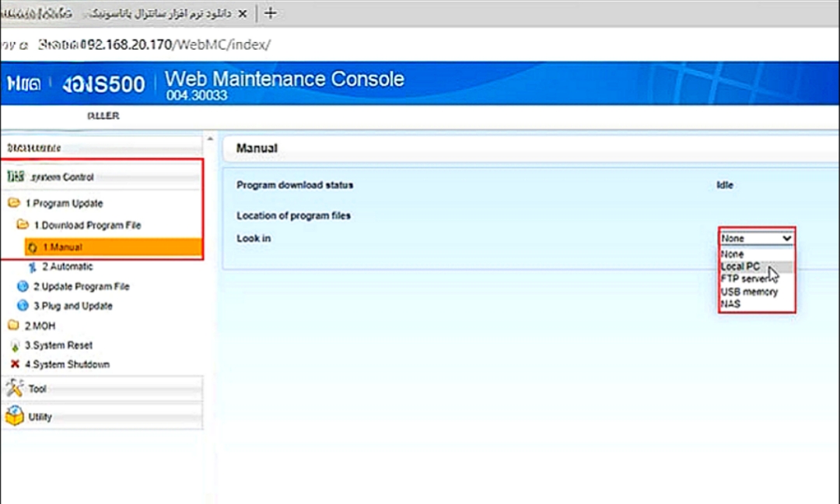Close the Persian-titled browser tab

[243, 14]
